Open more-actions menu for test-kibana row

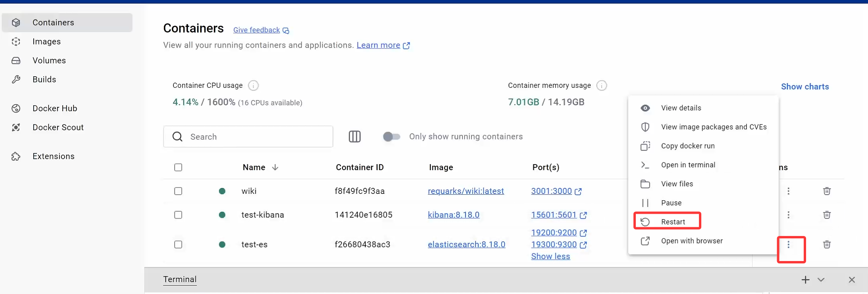pos(788,215)
